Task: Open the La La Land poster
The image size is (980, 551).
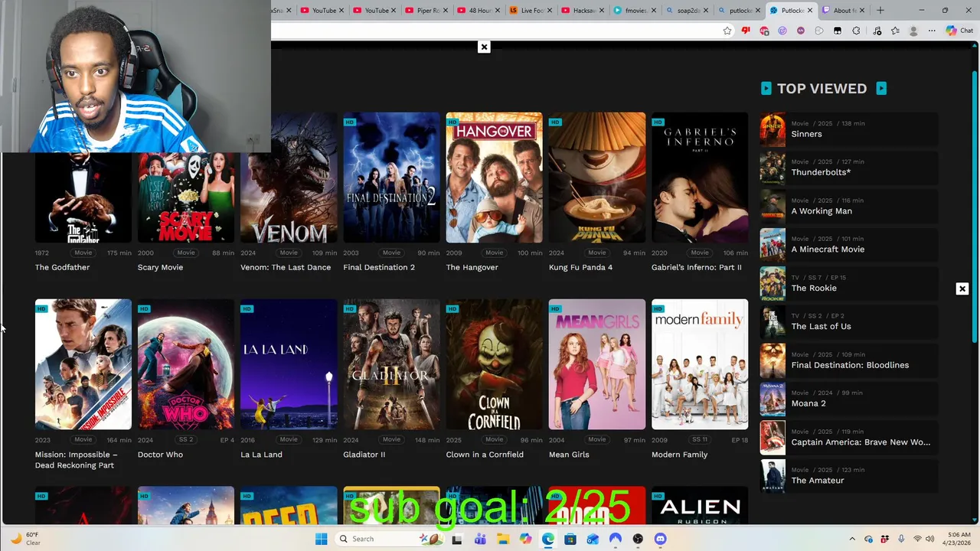Action: 289,364
